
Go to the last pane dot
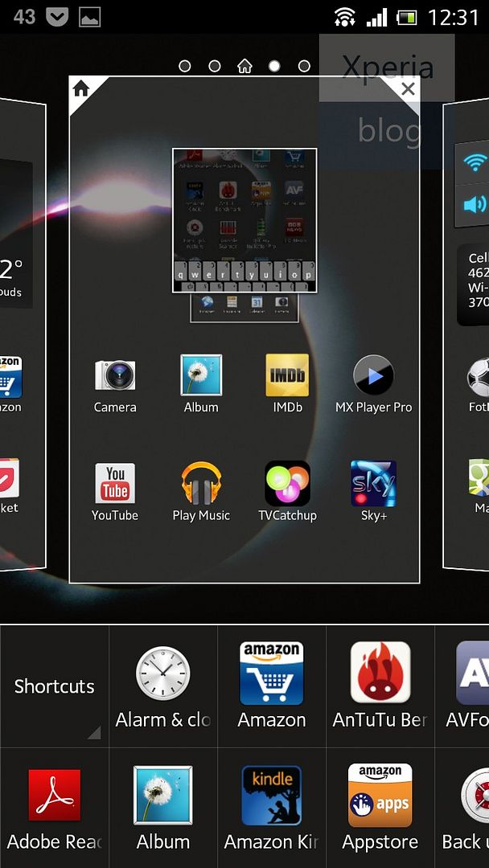click(304, 67)
